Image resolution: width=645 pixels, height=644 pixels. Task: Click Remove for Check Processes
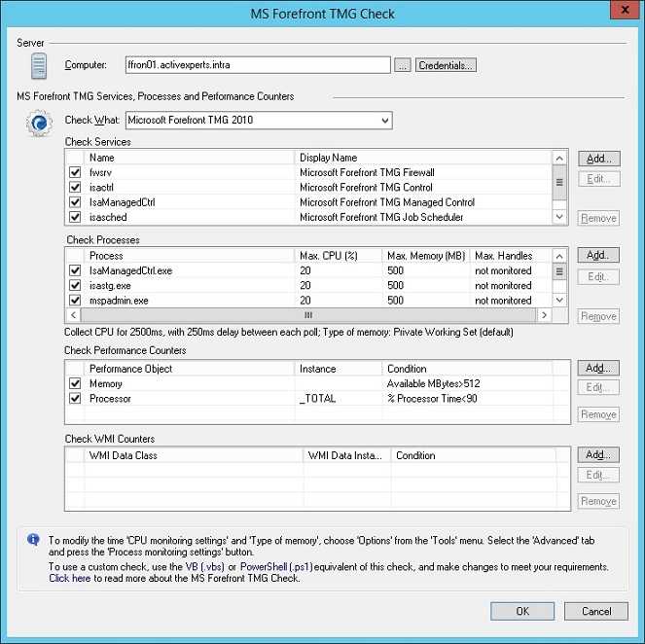tap(598, 316)
